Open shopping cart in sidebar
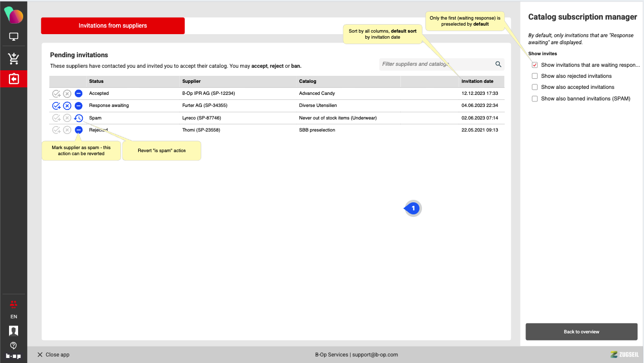644x363 pixels. point(14,59)
